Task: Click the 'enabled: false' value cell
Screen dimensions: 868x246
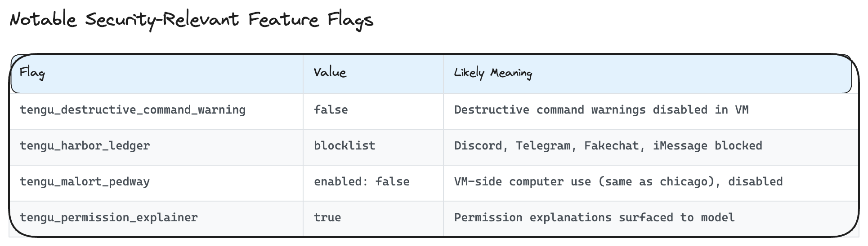Action: 362,182
